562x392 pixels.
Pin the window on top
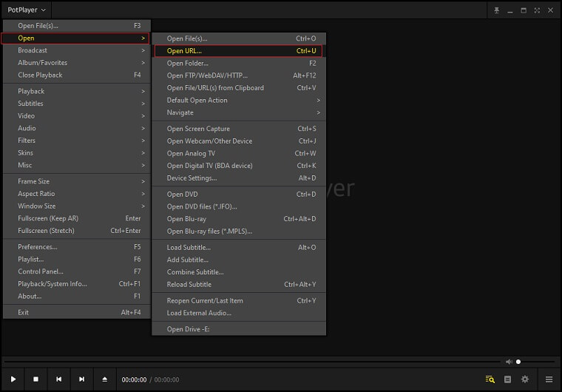tap(496, 10)
